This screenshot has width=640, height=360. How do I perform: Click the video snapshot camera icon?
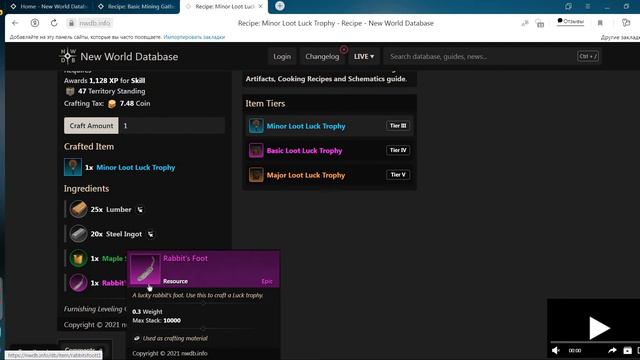[x=627, y=350]
